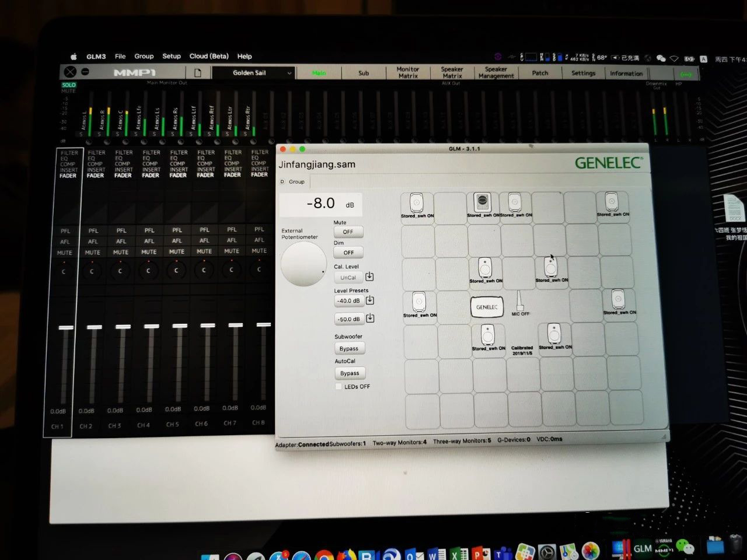
Task: Select the speaker directly below the GENELEC adapter
Action: point(488,335)
